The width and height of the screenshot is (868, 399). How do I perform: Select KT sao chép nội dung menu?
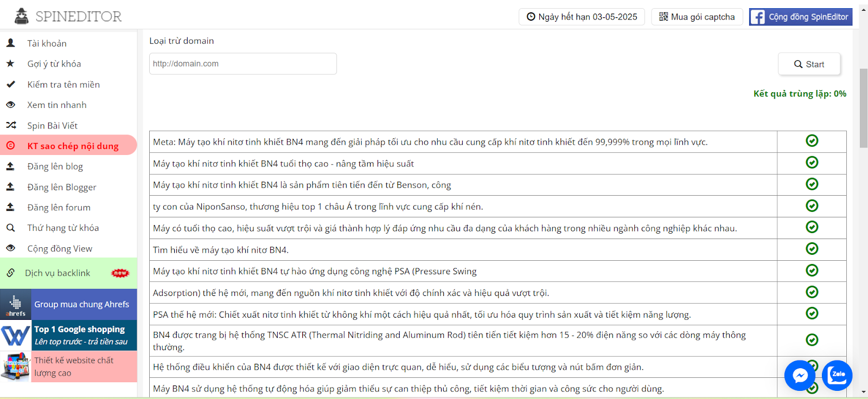click(73, 146)
